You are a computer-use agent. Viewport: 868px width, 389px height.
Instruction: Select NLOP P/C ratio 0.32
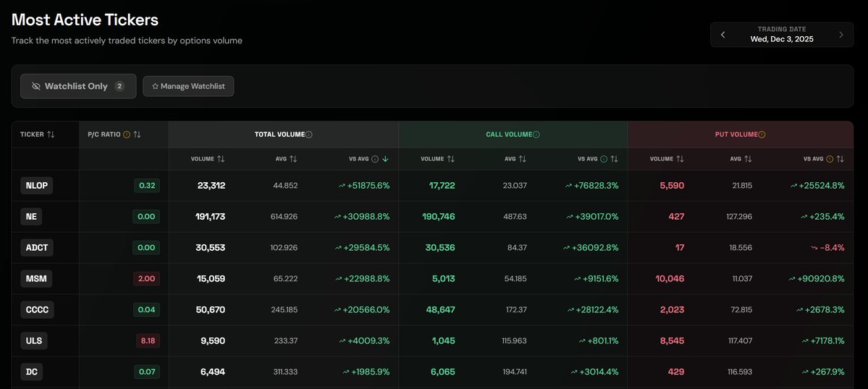[147, 186]
